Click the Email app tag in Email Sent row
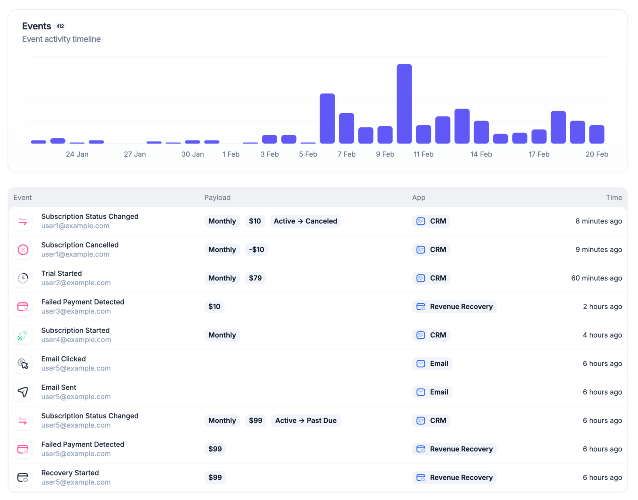Image resolution: width=638 pixels, height=500 pixels. click(x=432, y=392)
